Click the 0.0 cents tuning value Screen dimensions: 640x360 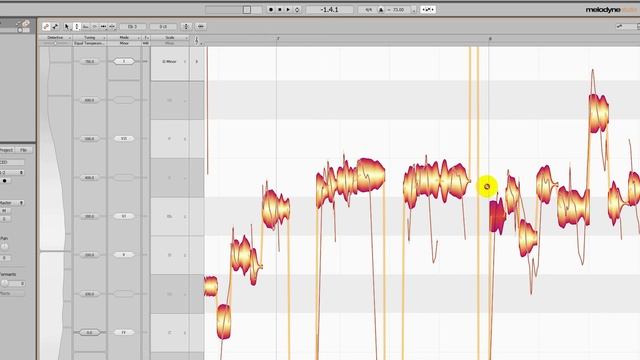click(x=89, y=333)
